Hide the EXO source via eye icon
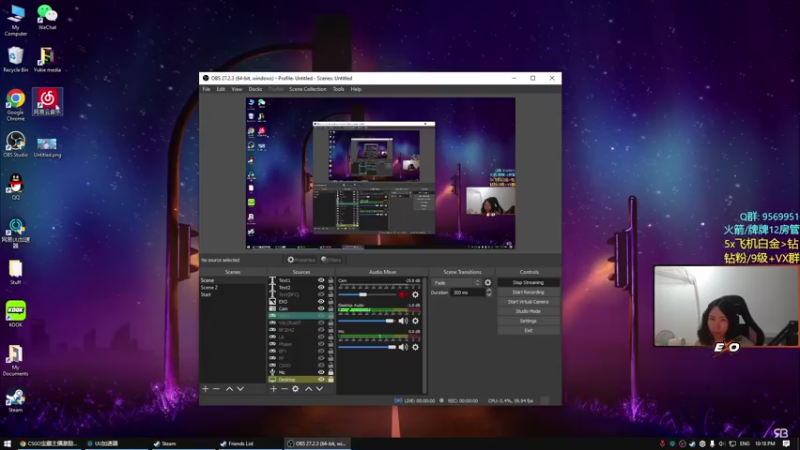 [321, 302]
